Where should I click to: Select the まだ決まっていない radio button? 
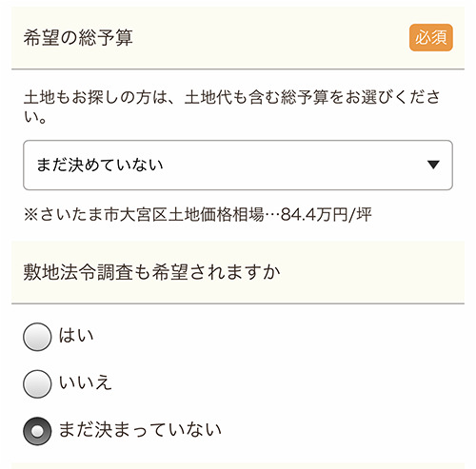(37, 431)
